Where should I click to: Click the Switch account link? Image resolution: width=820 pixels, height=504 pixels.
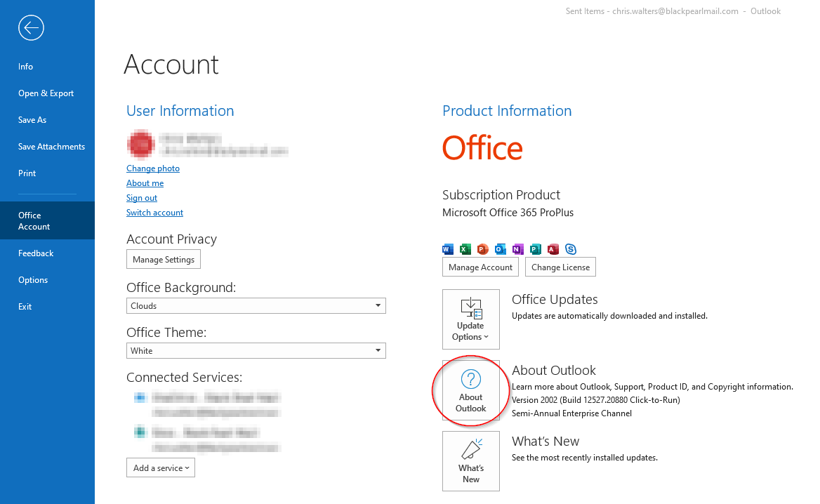tap(154, 213)
